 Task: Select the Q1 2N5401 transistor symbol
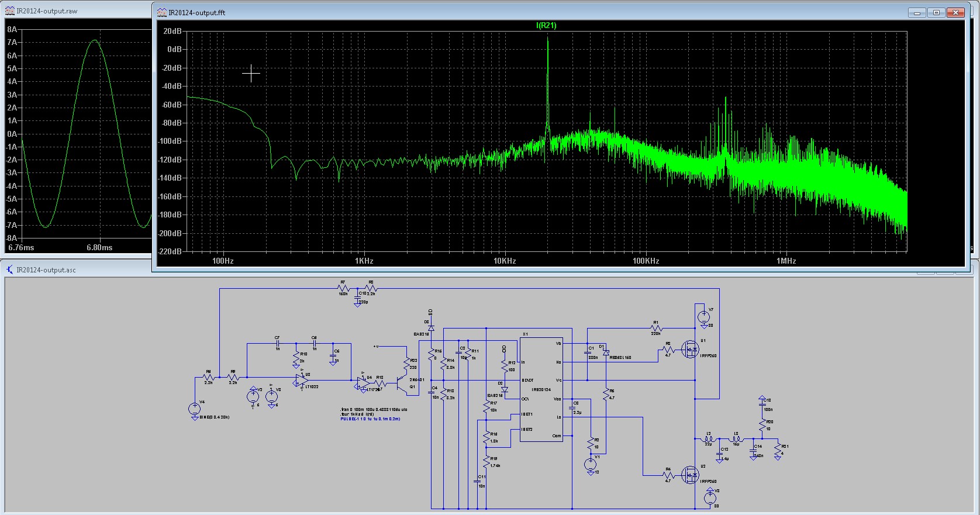pos(402,383)
